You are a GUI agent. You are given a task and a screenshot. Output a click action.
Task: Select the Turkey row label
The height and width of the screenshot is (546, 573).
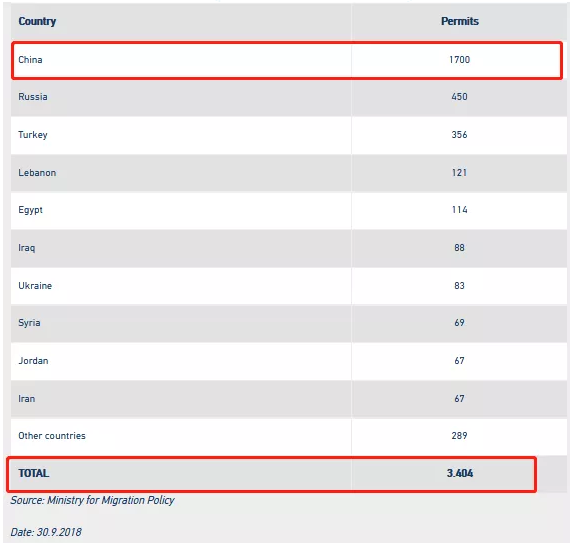33,135
